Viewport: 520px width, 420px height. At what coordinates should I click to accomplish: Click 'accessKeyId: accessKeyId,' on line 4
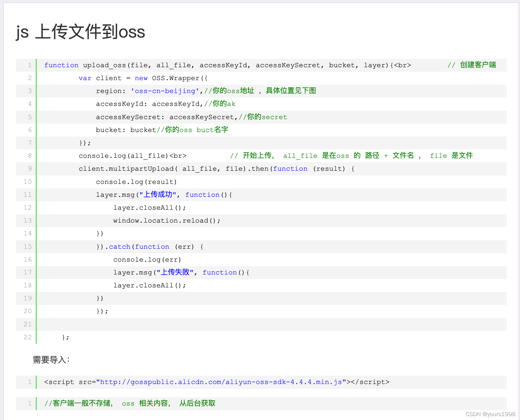[x=150, y=104]
